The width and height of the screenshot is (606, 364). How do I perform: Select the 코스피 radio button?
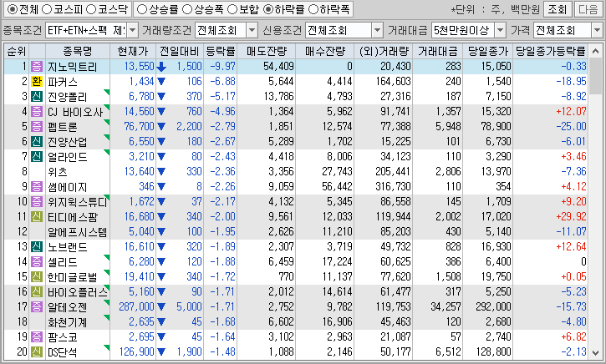point(46,9)
